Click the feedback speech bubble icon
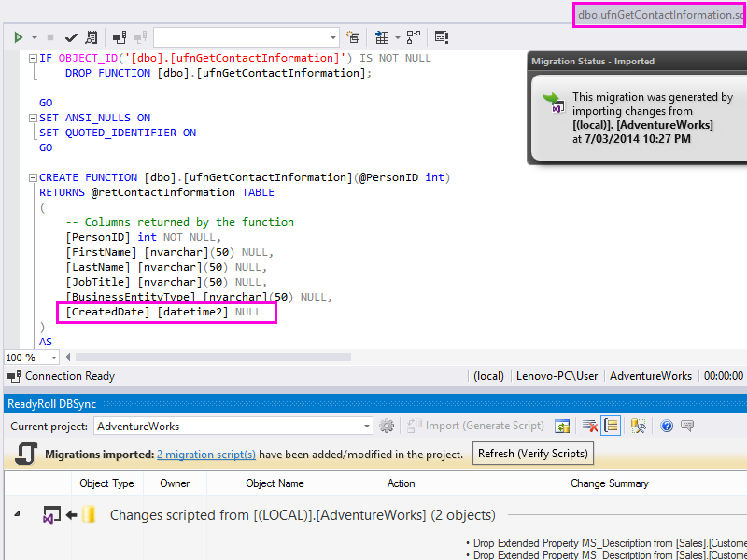Screen dimensions: 747x560 (687, 426)
